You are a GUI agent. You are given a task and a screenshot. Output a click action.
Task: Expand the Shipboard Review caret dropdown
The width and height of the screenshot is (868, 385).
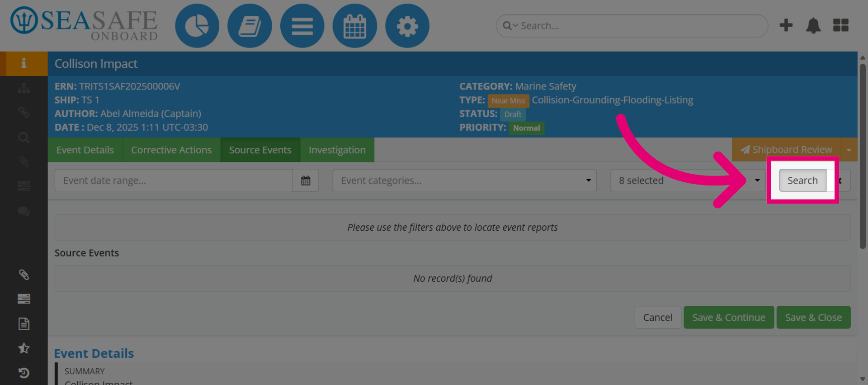point(849,150)
